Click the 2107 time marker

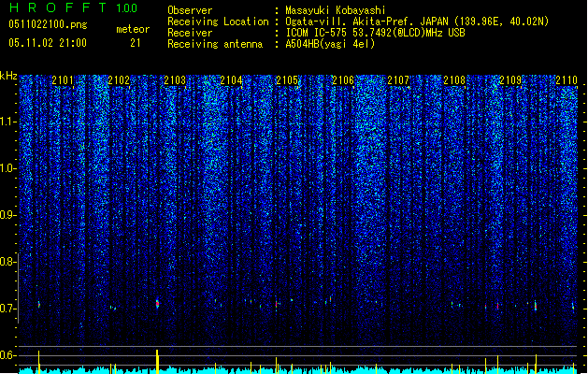click(x=398, y=79)
